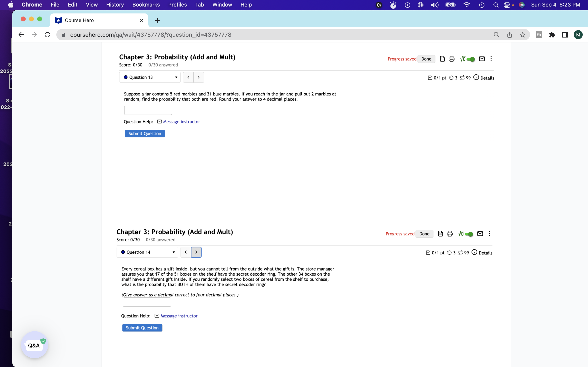The width and height of the screenshot is (588, 367).
Task: Open the document text view icon near Done
Action: pyautogui.click(x=442, y=59)
